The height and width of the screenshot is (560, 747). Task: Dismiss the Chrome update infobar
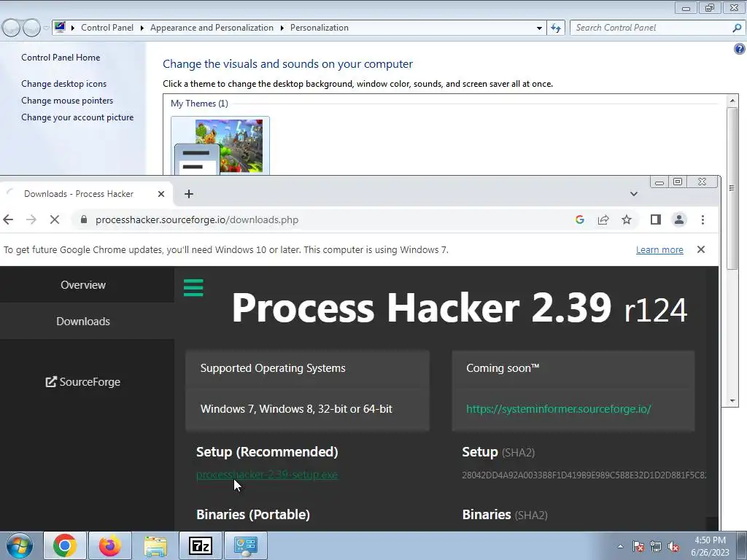tap(701, 249)
